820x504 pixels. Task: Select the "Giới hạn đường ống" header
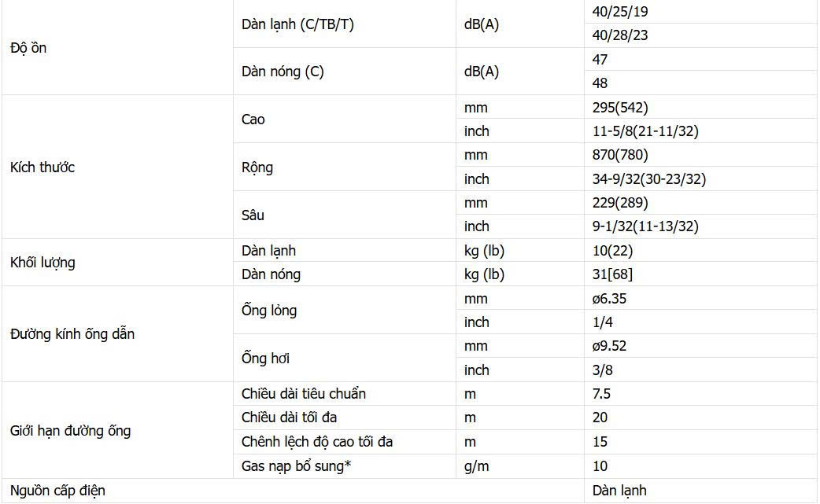71,431
